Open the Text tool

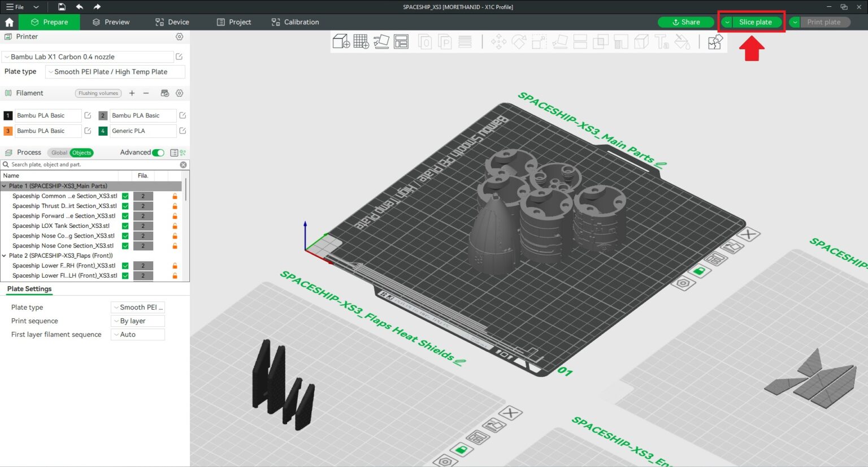[662, 41]
